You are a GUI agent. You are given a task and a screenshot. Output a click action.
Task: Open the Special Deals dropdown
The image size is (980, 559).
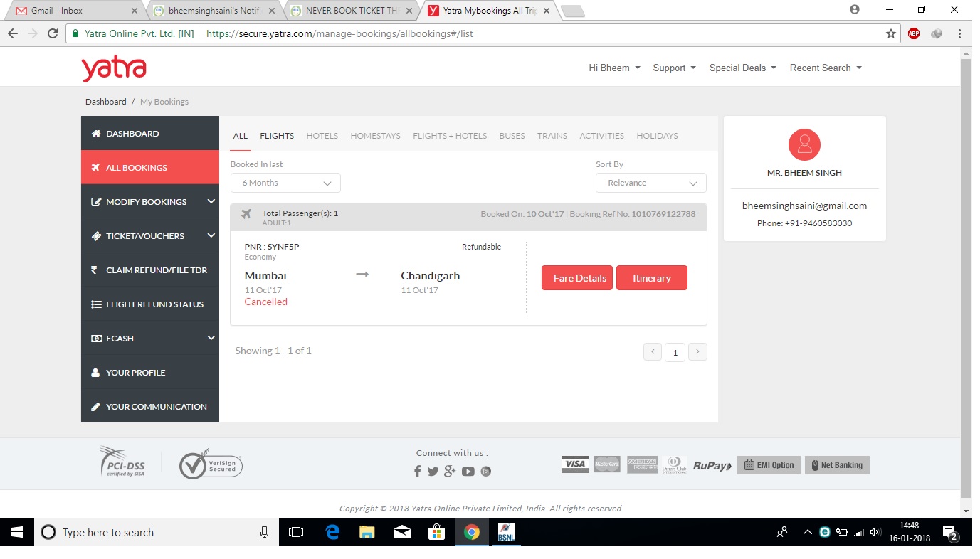click(743, 68)
